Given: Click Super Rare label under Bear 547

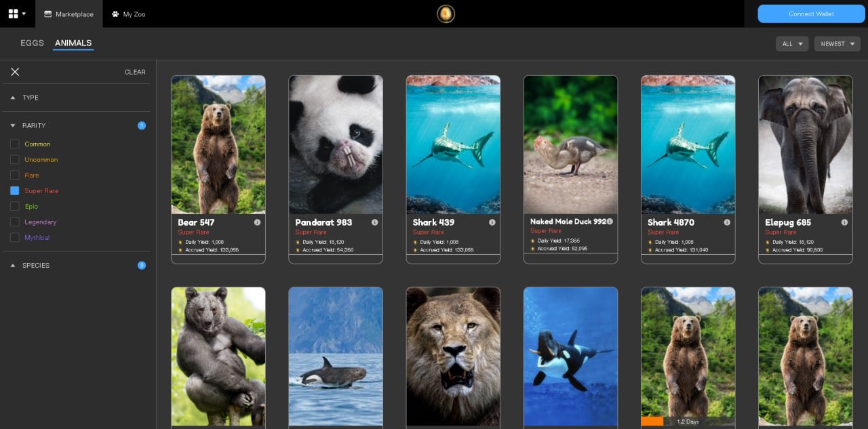Looking at the screenshot, I should pos(193,232).
